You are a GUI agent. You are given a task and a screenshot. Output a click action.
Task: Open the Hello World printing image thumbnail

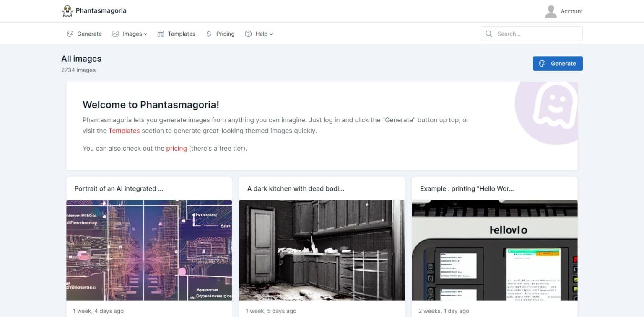(495, 250)
